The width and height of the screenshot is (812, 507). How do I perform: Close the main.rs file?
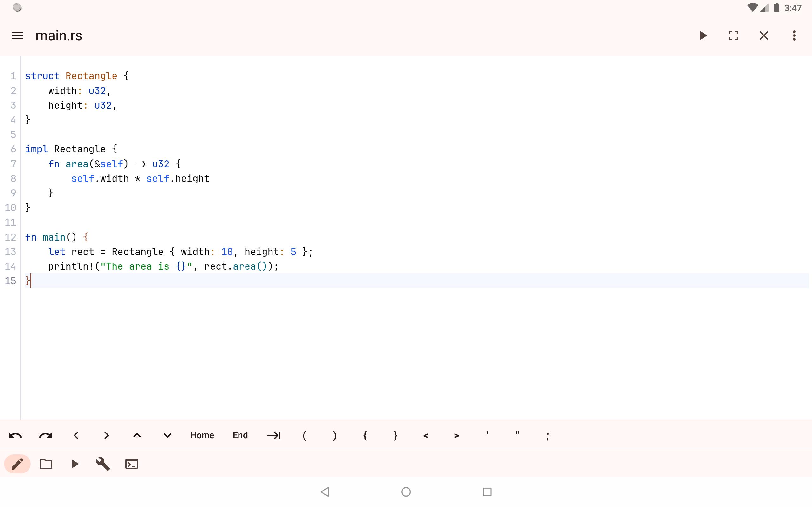tap(764, 35)
